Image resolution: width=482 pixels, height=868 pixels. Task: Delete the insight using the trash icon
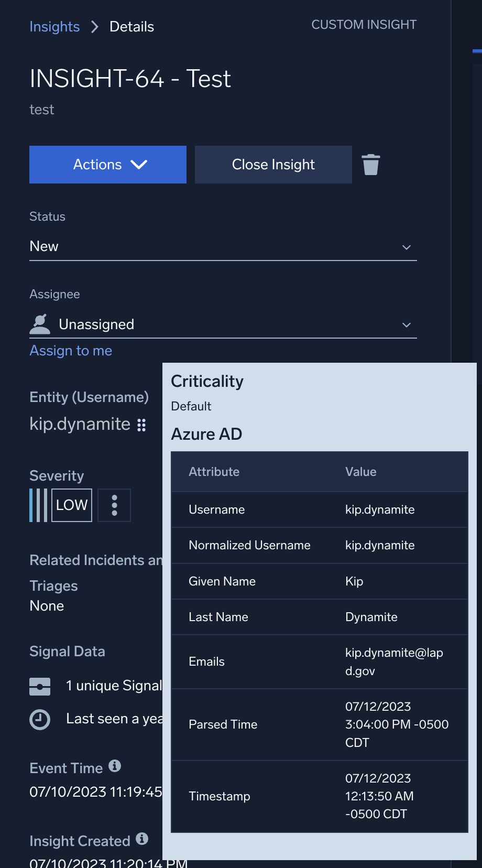[370, 165]
